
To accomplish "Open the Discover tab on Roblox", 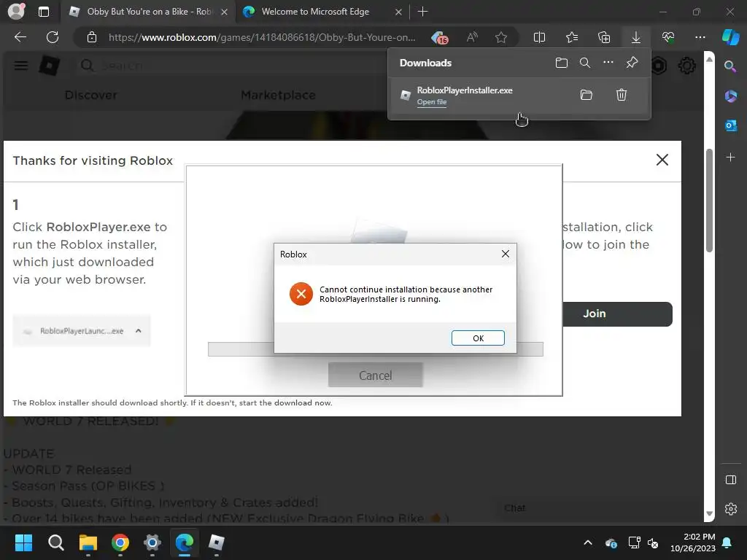I will coord(91,96).
